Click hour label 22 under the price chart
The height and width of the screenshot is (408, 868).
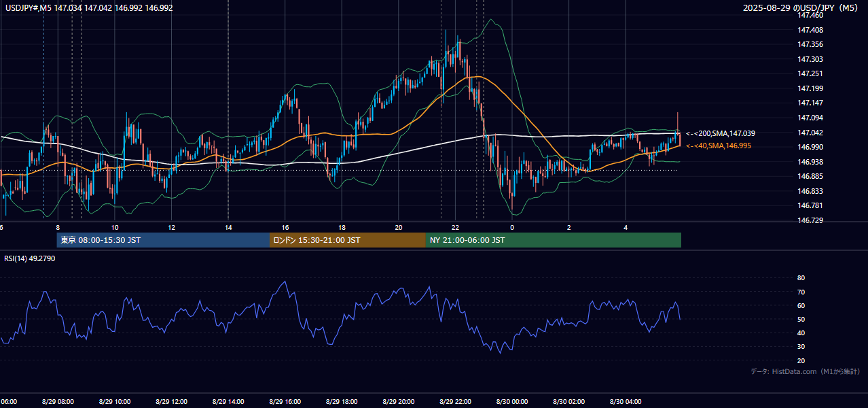click(455, 227)
